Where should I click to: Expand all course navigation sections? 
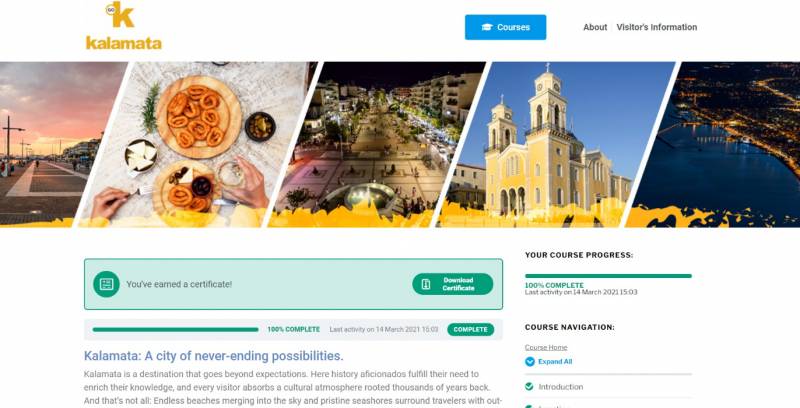point(555,362)
